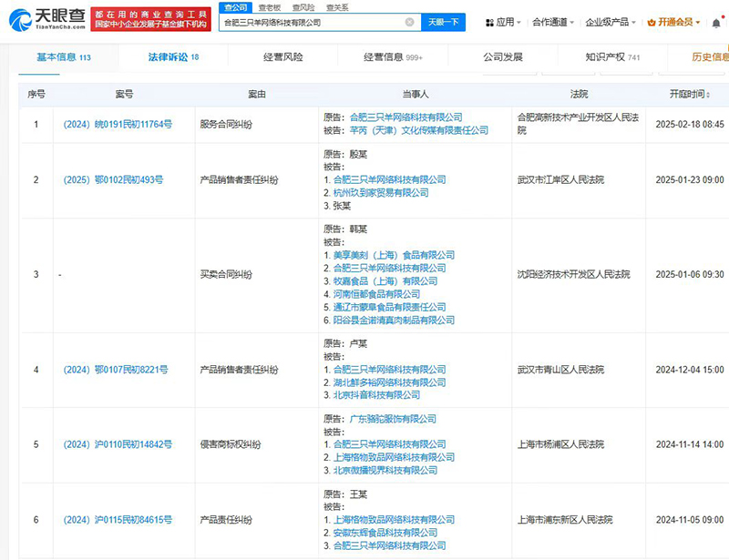Image resolution: width=729 pixels, height=560 pixels.
Task: Select the 查关系 search tab
Action: (337, 7)
